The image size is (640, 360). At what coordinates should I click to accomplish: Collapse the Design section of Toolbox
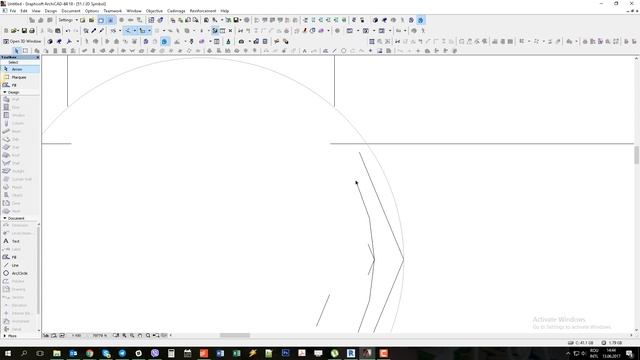click(5, 92)
